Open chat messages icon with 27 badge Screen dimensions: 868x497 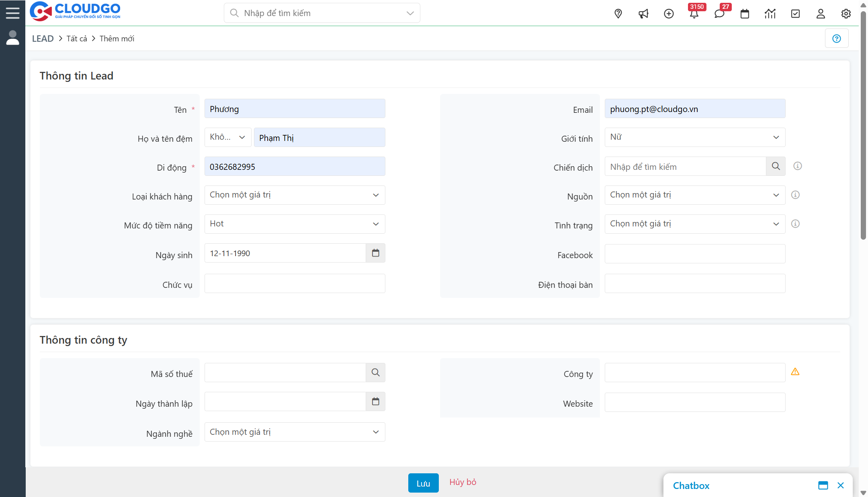point(719,14)
